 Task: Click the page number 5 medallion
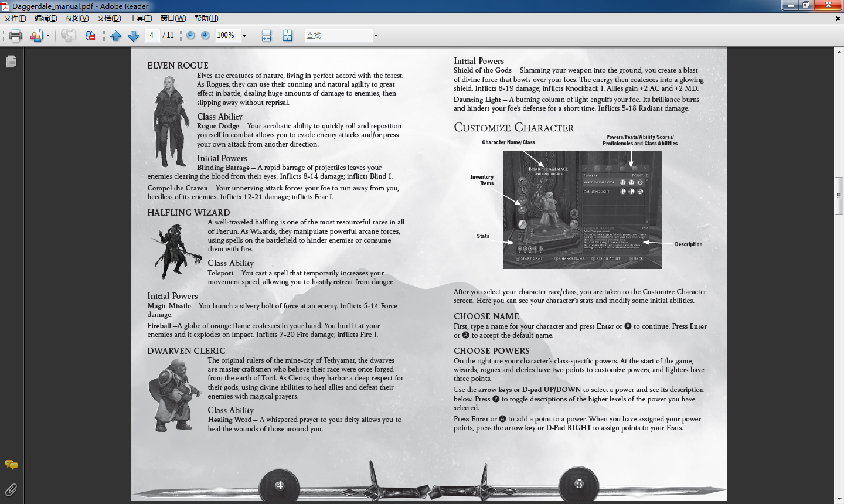(x=579, y=484)
